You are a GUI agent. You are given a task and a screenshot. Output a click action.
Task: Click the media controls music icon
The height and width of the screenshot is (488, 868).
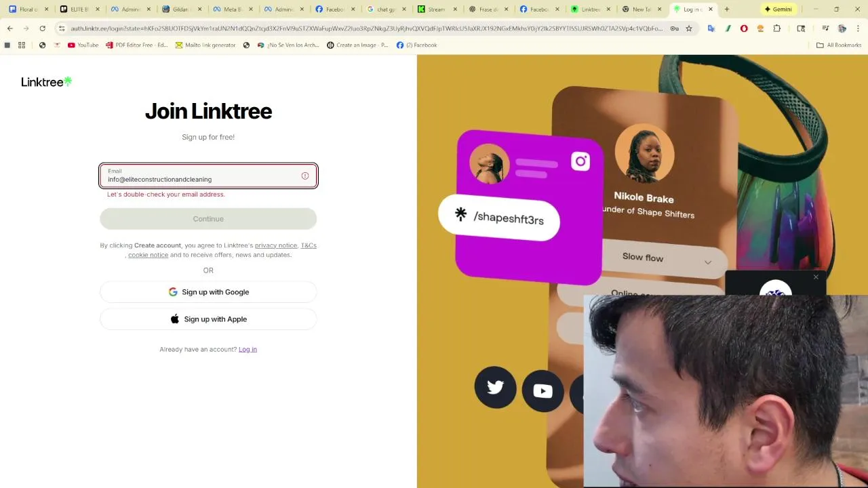click(825, 28)
